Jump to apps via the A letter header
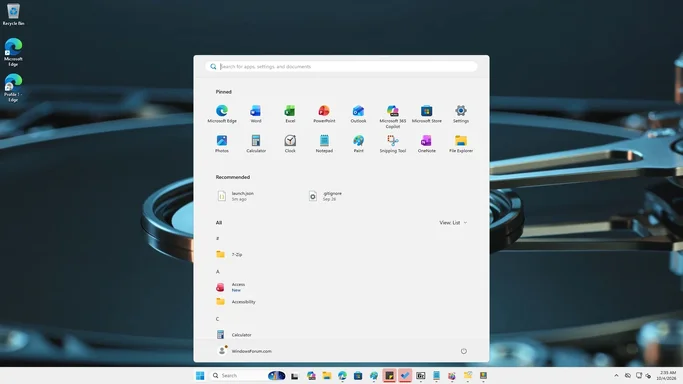This screenshot has height=384, width=683. click(x=218, y=272)
